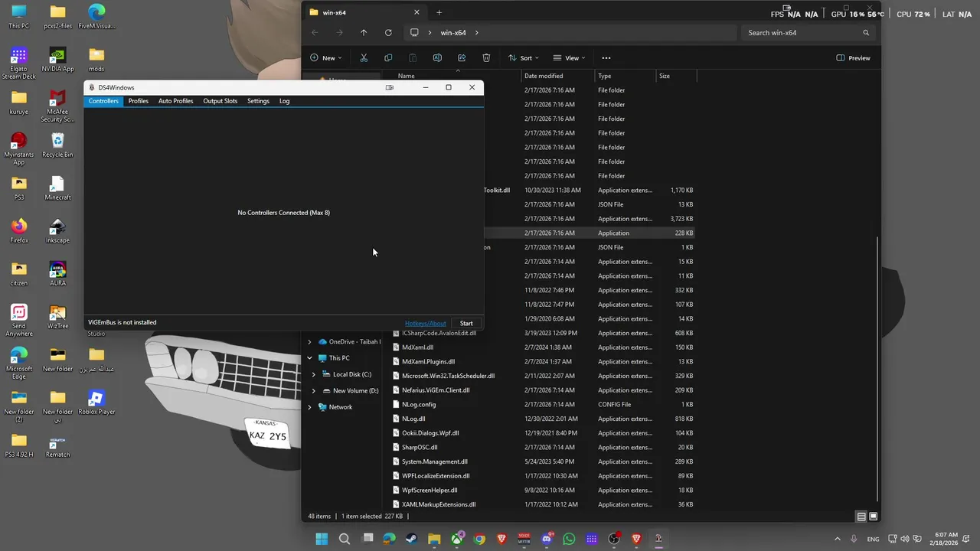Open Discord from the taskbar
This screenshot has width=980, height=551.
(547, 539)
